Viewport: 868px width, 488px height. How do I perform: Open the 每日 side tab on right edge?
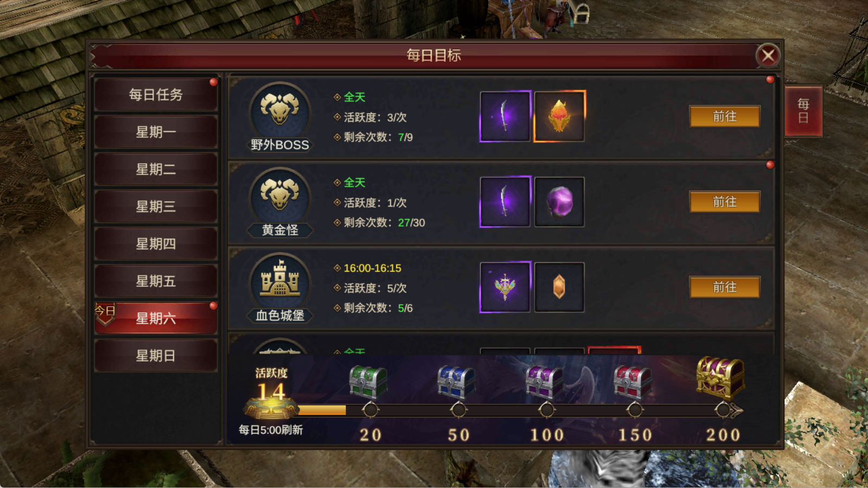pyautogui.click(x=803, y=111)
